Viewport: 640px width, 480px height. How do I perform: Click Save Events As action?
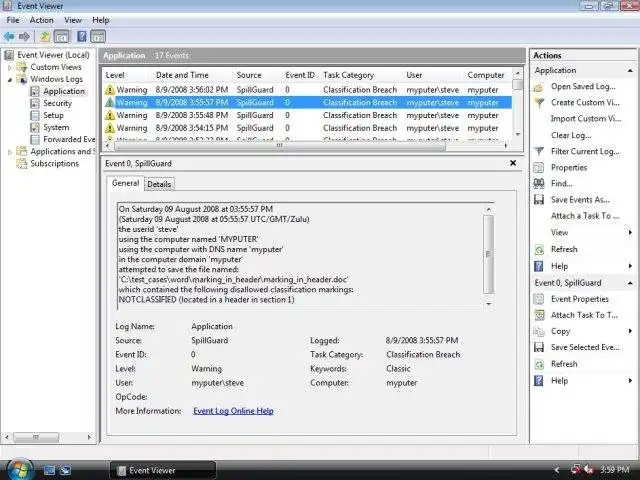click(x=580, y=200)
